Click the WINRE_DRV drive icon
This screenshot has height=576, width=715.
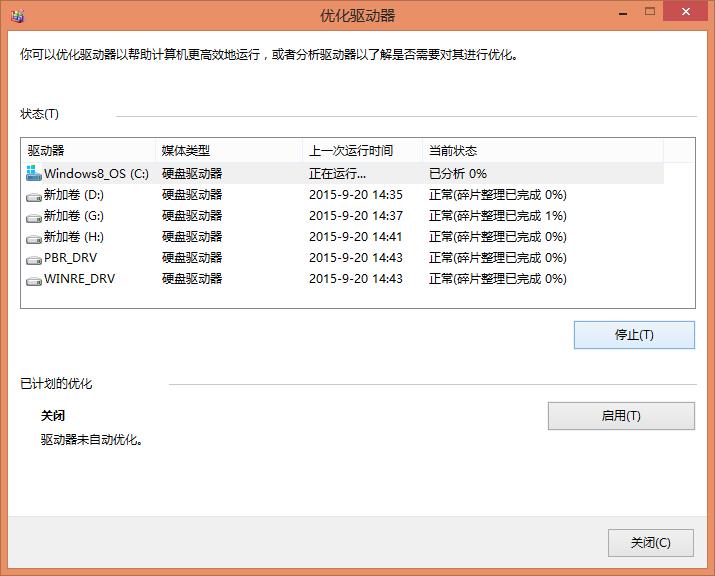point(34,280)
